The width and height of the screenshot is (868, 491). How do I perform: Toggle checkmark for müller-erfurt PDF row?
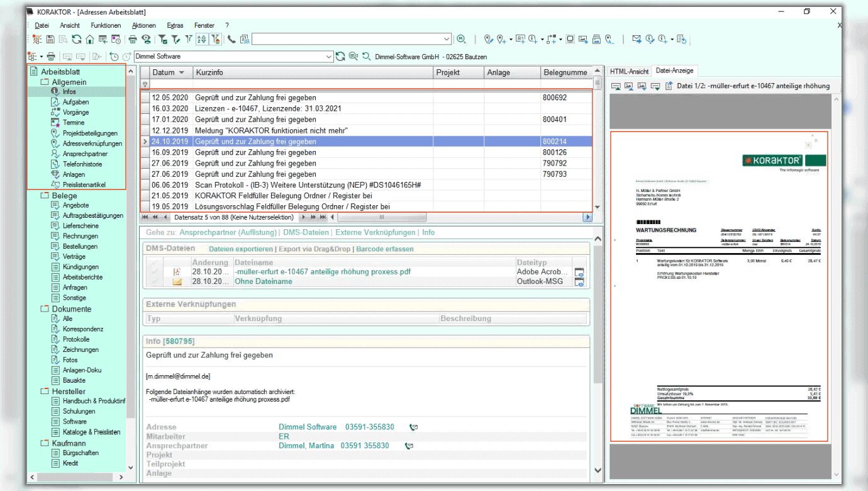tap(154, 272)
